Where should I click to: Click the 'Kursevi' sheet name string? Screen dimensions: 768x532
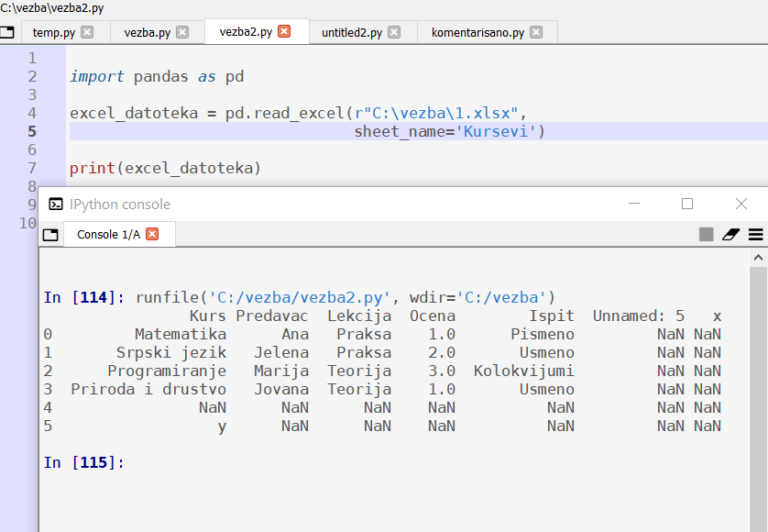click(496, 132)
